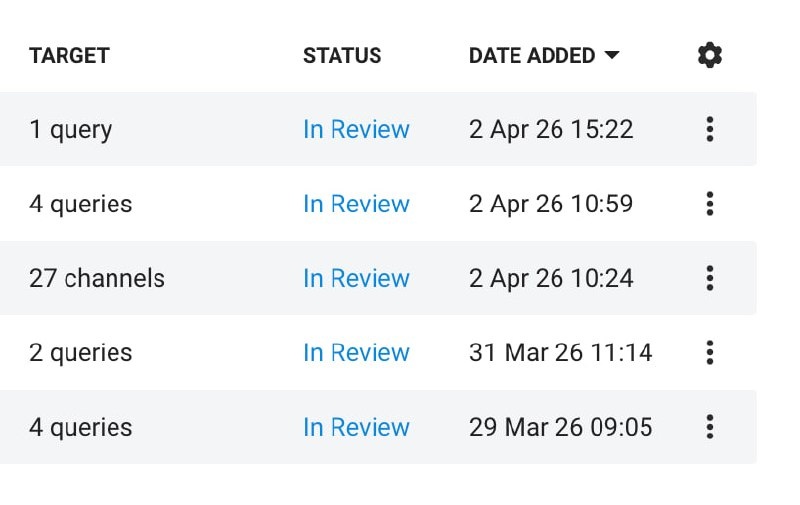Open In Review link for 27 channels

coord(356,278)
